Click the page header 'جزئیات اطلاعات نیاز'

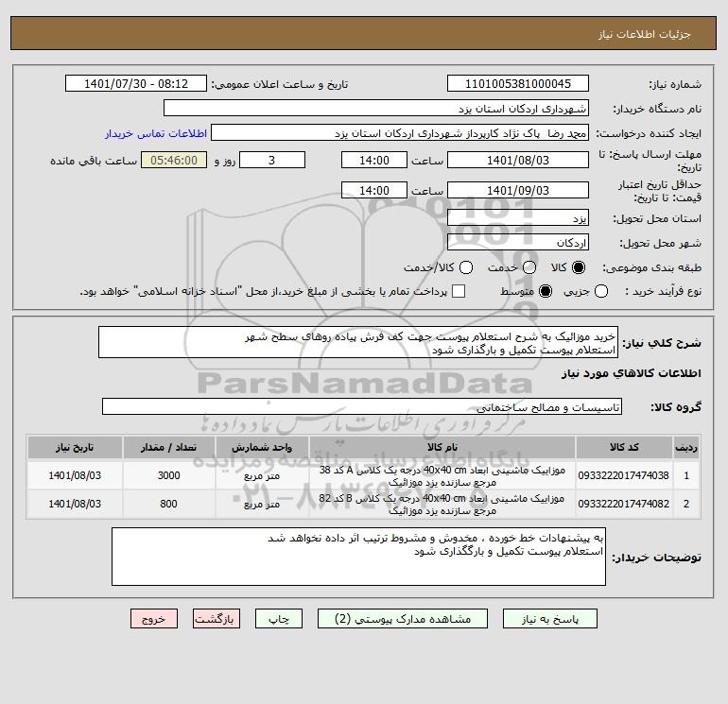point(645,34)
